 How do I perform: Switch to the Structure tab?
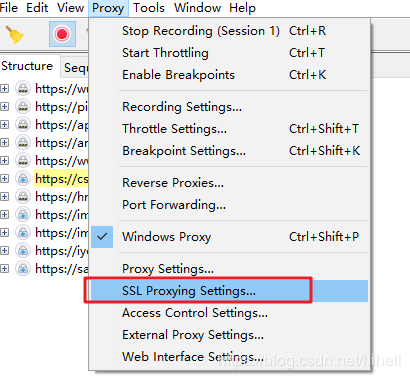pos(27,66)
